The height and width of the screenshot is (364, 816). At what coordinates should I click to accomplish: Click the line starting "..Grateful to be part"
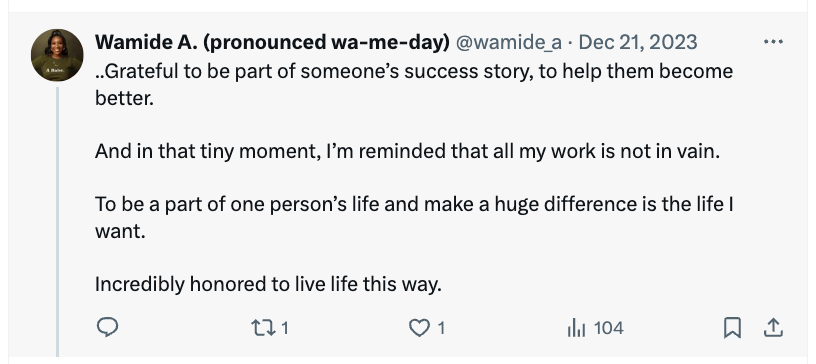point(414,71)
